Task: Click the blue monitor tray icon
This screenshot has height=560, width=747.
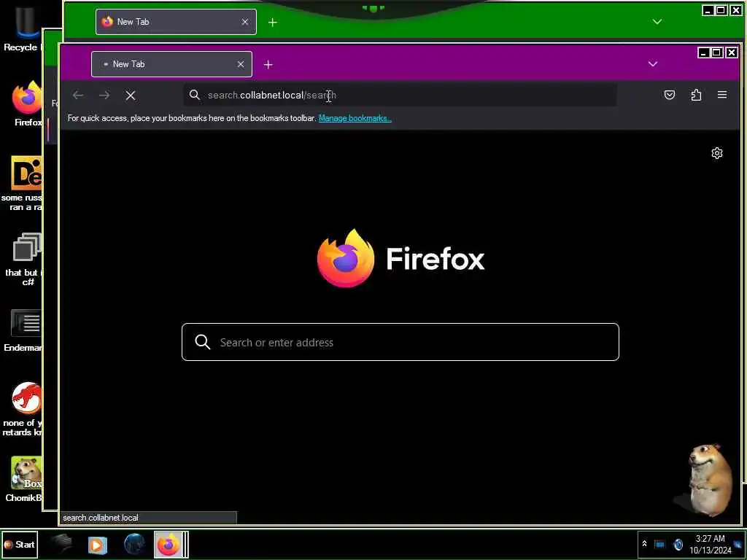Action: pyautogui.click(x=659, y=544)
